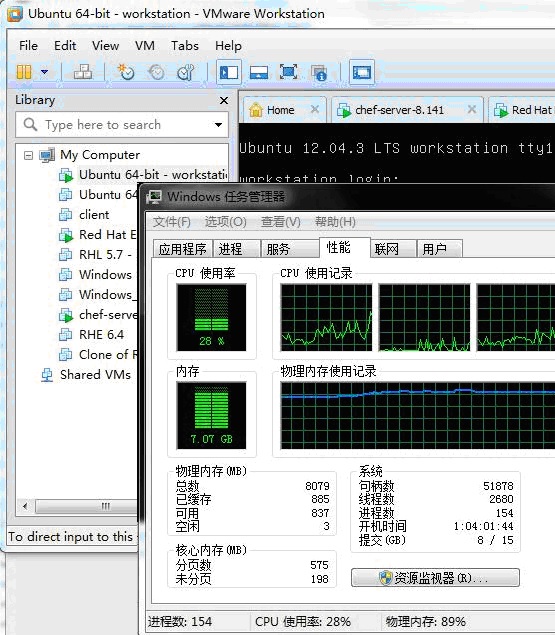Click the library horizontal scrollbar left arrow

tap(26, 506)
